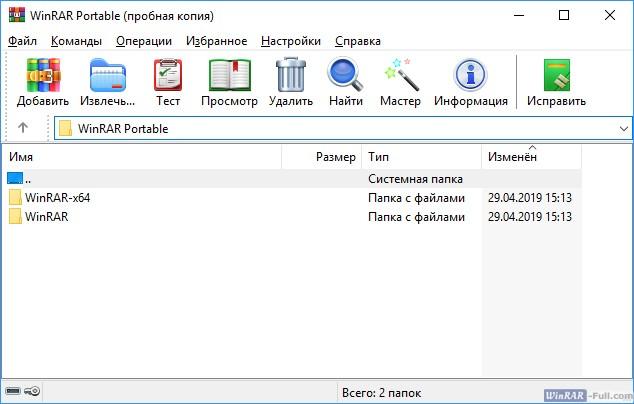Sort by Тип column header
The height and width of the screenshot is (404, 634).
pos(421,157)
